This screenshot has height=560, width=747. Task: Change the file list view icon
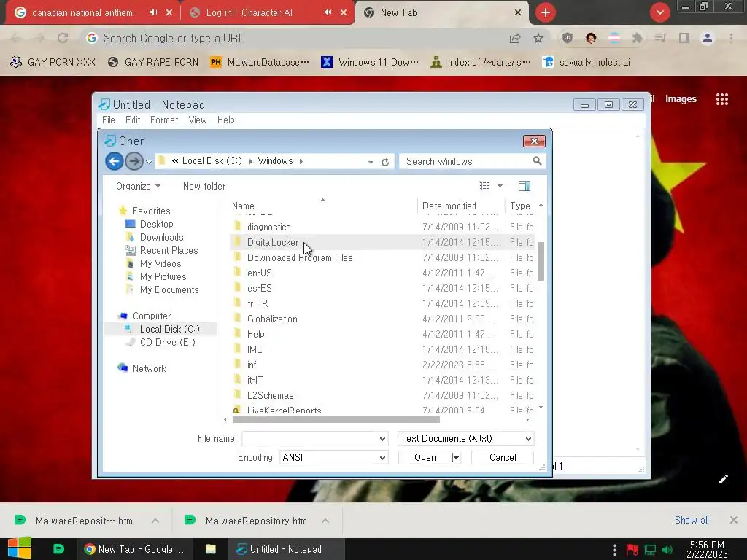tap(484, 186)
